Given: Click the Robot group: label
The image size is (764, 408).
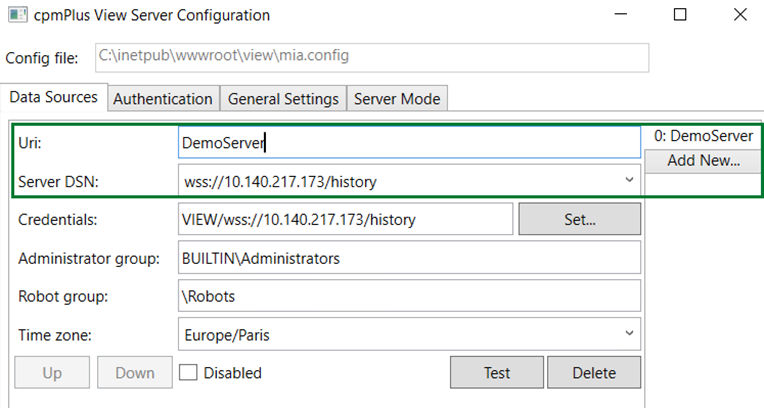Looking at the screenshot, I should [x=63, y=297].
